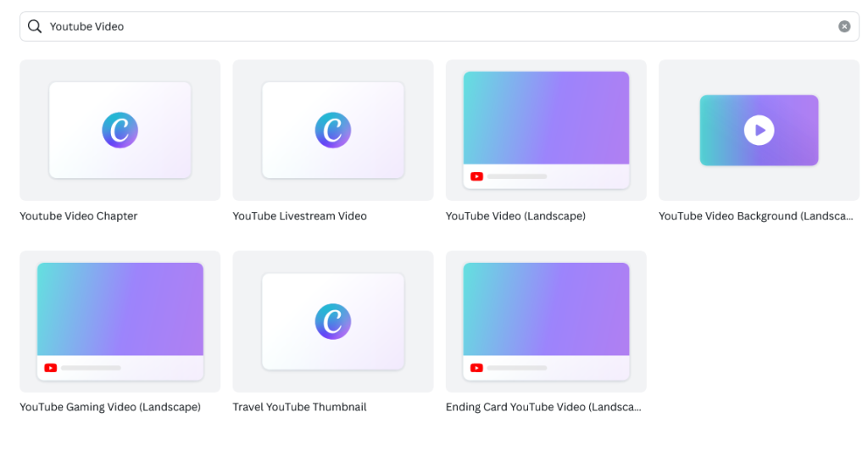
Task: Click the Travel YouTube Thumbnail label
Action: [x=299, y=407]
